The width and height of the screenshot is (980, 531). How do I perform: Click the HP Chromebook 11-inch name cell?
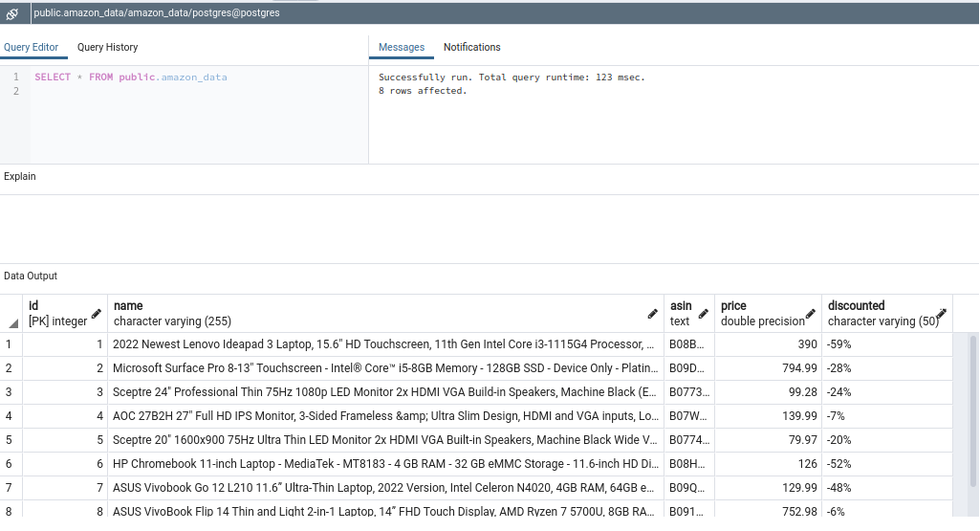385,464
